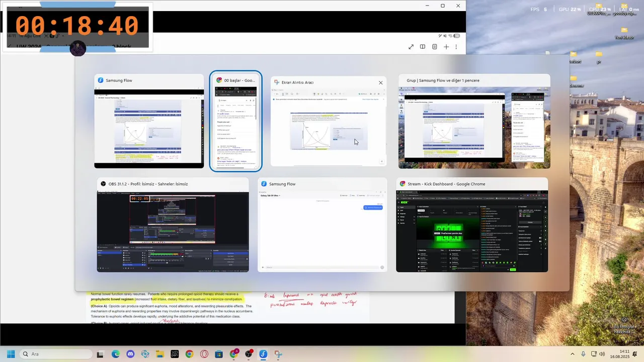Open Microsoft Store from the taskbar
This screenshot has height=362, width=644.
[219, 354]
